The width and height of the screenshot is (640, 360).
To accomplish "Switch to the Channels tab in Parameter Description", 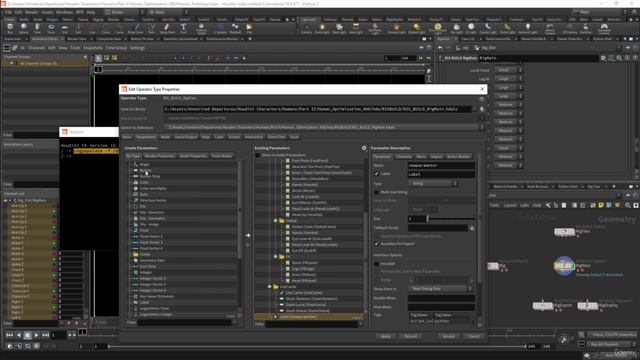I will pos(403,156).
